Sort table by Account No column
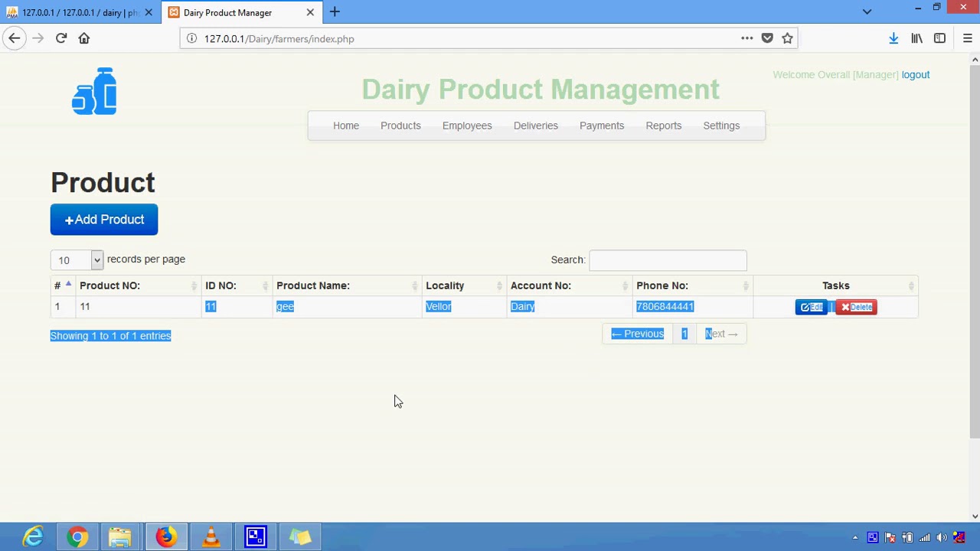This screenshot has height=551, width=980. tap(570, 285)
